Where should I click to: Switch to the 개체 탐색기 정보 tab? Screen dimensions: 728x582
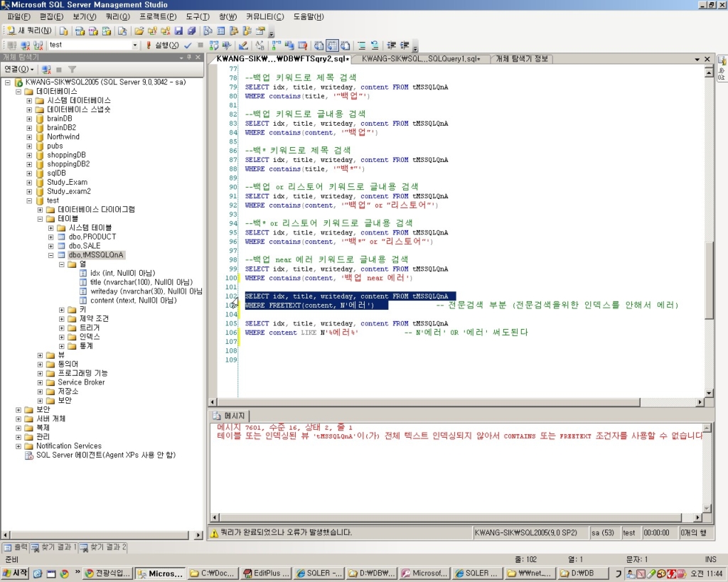[x=522, y=59]
